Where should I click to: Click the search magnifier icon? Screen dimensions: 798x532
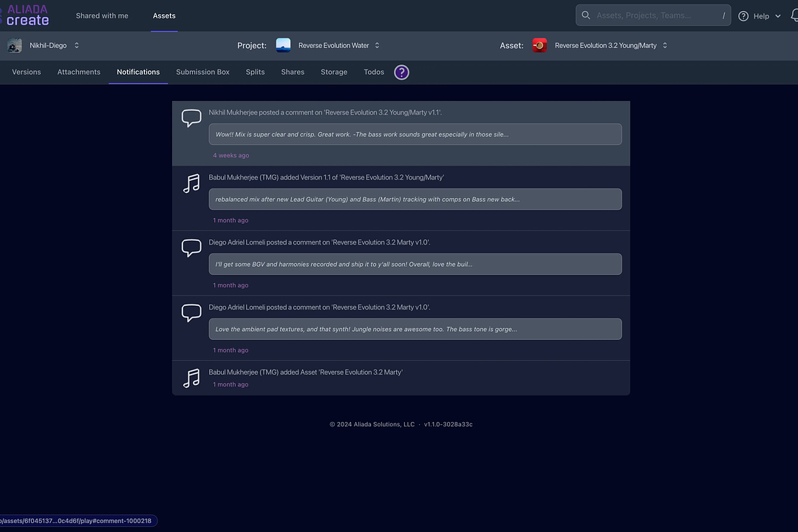586,16
